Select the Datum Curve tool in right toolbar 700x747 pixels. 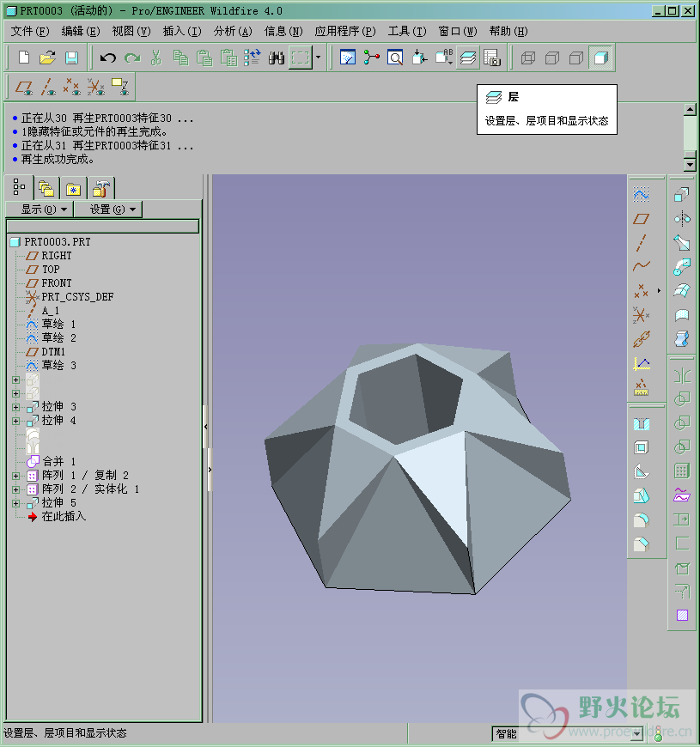tap(641, 266)
